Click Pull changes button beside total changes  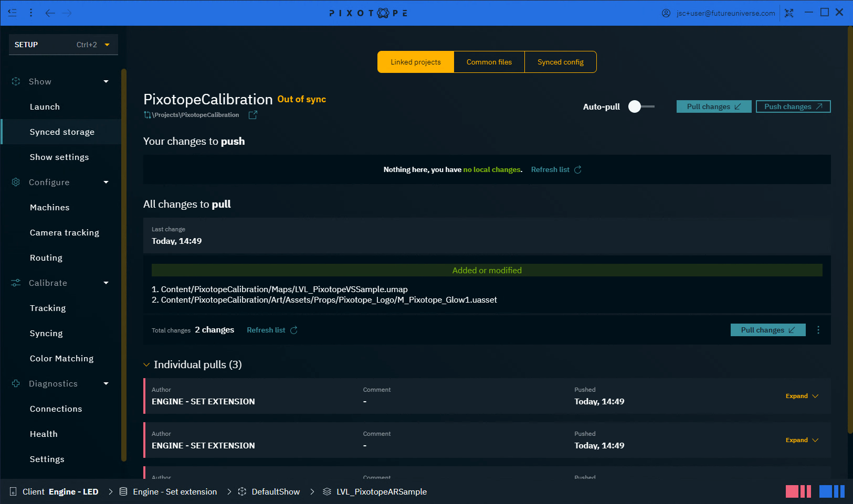768,330
